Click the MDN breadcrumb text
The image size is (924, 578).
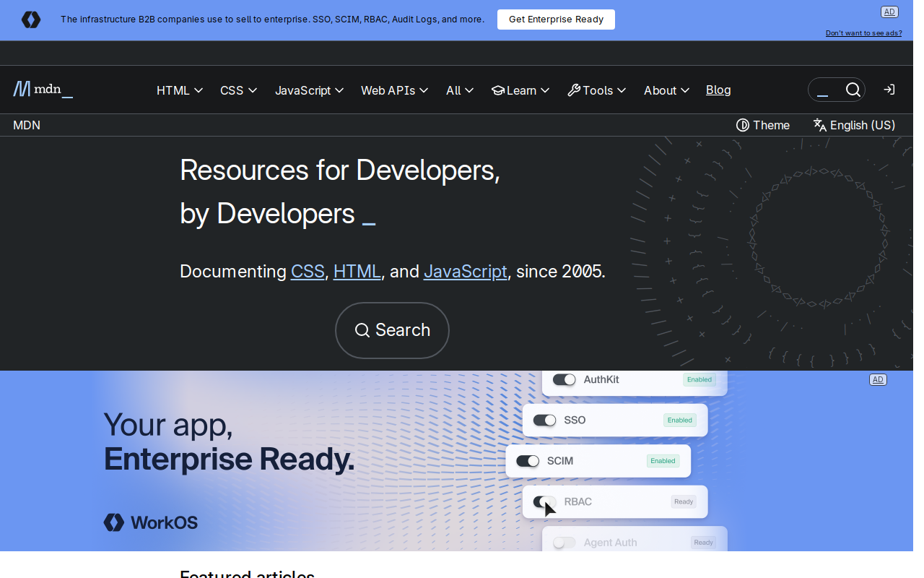(x=27, y=125)
